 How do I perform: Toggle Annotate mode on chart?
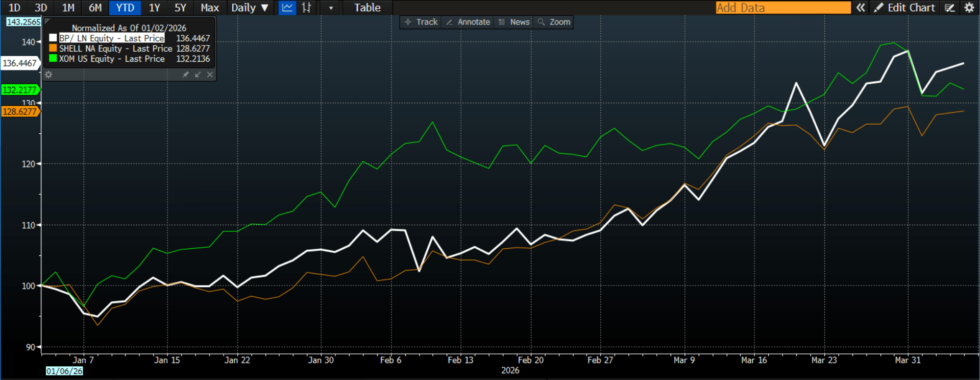click(x=468, y=22)
